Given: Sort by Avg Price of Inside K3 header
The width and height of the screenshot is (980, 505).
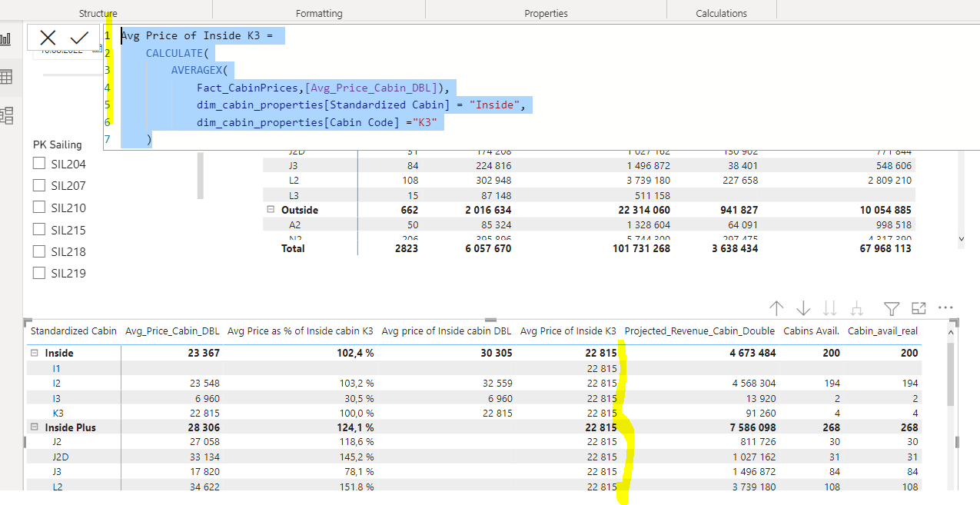Looking at the screenshot, I should coord(568,331).
